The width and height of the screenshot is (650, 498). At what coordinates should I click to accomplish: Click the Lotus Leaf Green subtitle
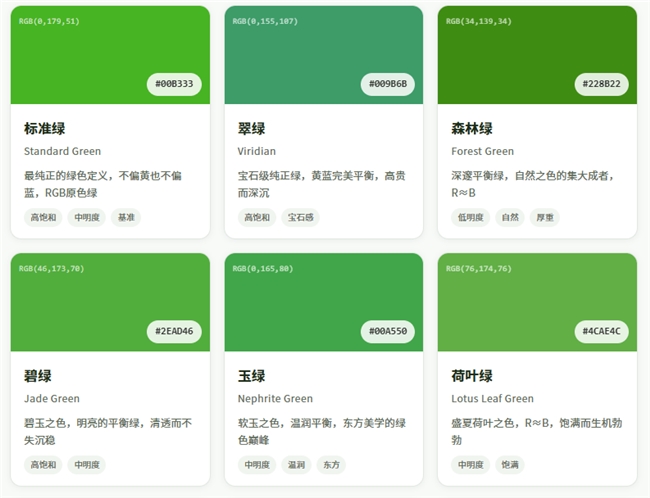492,399
